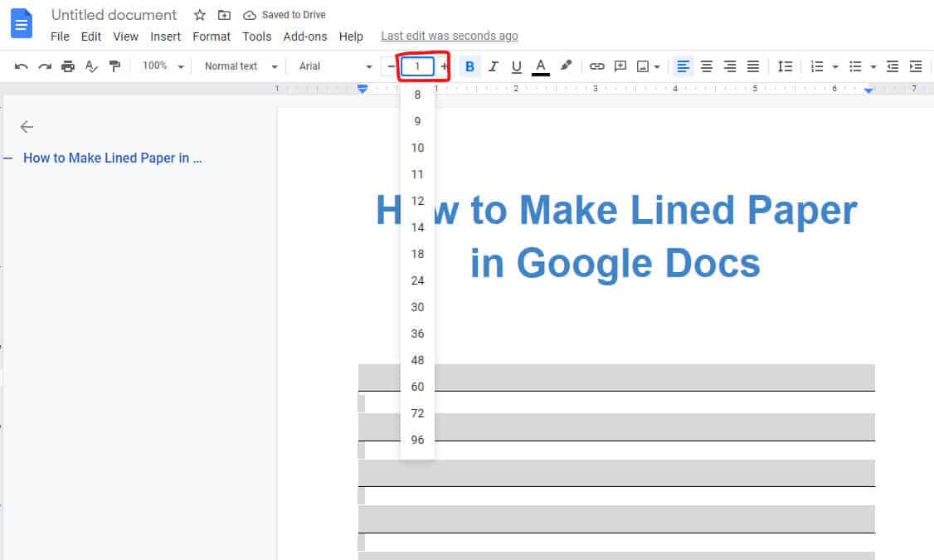The image size is (934, 560).
Task: Star the document
Action: [x=200, y=15]
